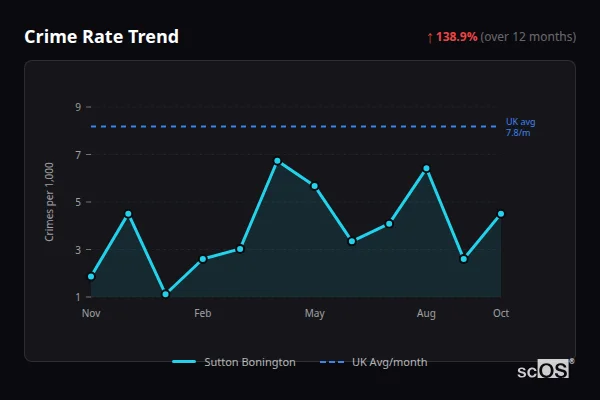Toggle the Sutton Bonington legend entry
600x400 pixels.
click(x=234, y=362)
